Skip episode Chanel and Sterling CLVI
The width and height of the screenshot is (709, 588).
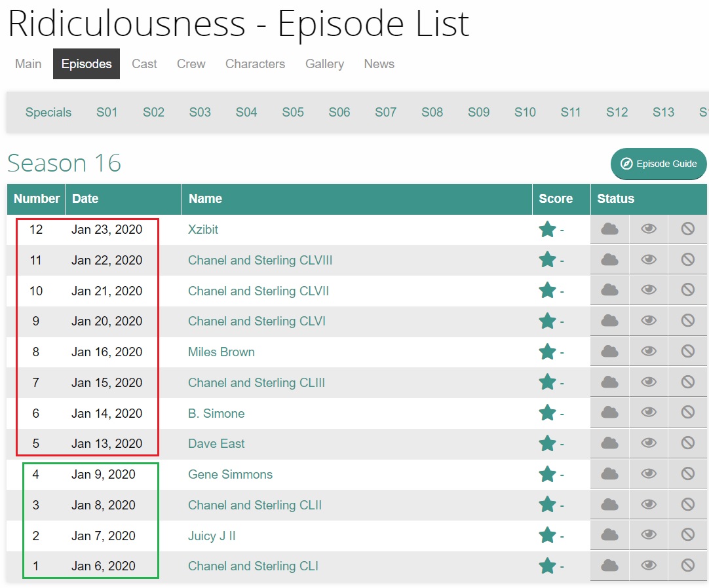click(x=688, y=320)
